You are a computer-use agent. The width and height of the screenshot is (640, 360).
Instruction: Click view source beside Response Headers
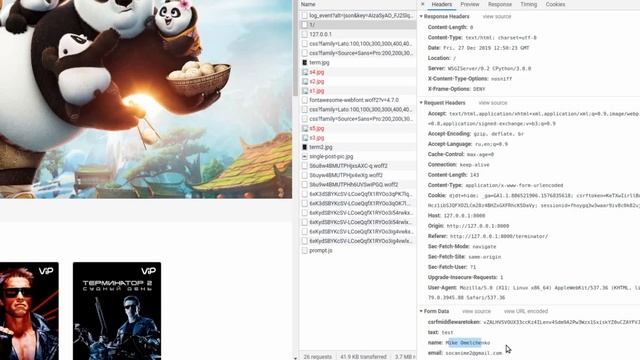coord(497,17)
